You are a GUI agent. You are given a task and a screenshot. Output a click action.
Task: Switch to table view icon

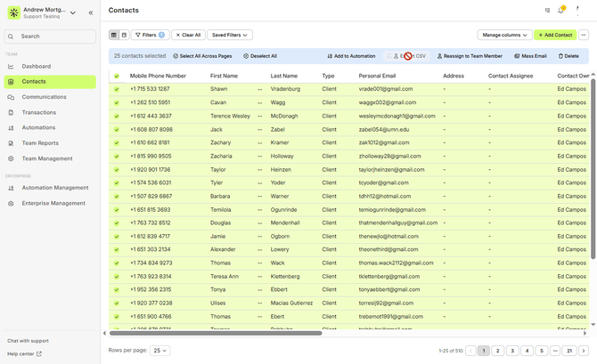point(114,35)
